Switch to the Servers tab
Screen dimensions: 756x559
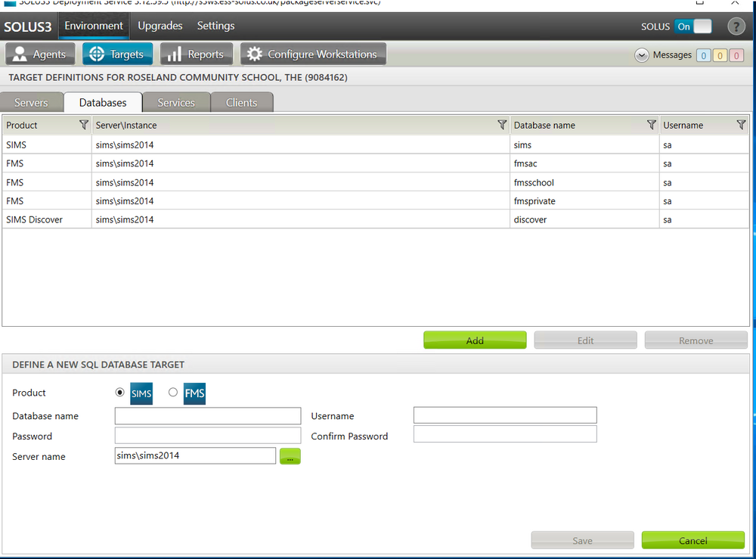click(x=31, y=102)
